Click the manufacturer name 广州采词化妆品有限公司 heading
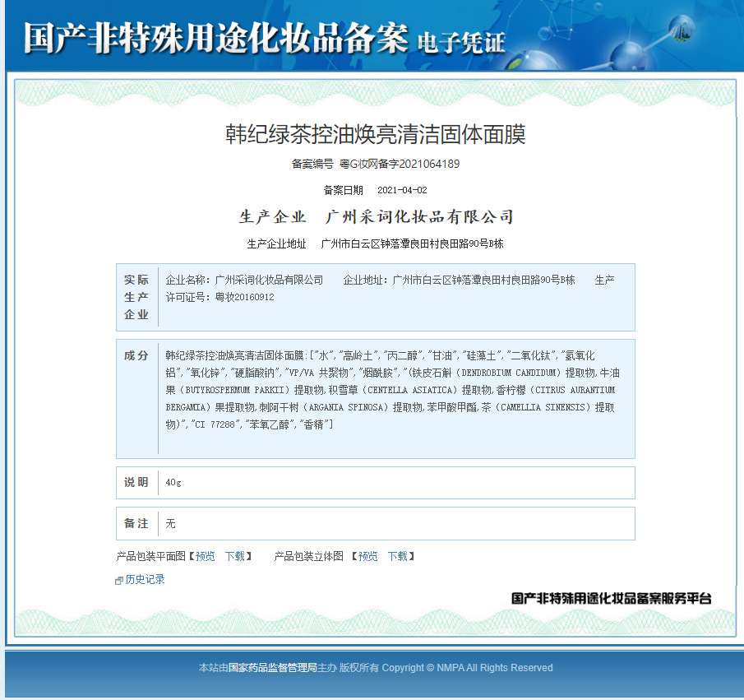 419,216
